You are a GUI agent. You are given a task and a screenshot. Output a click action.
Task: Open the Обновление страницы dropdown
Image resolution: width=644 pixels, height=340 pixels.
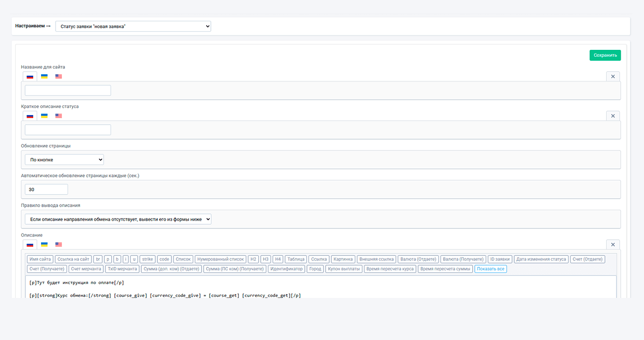coord(64,159)
